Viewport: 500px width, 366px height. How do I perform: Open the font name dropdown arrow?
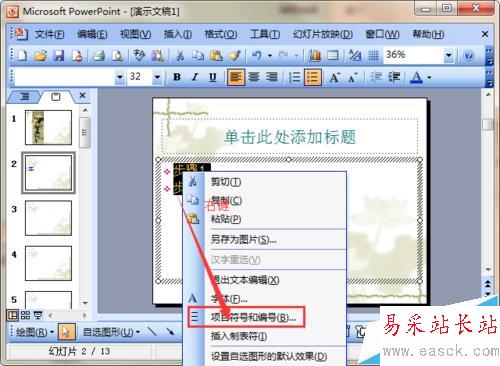point(120,77)
